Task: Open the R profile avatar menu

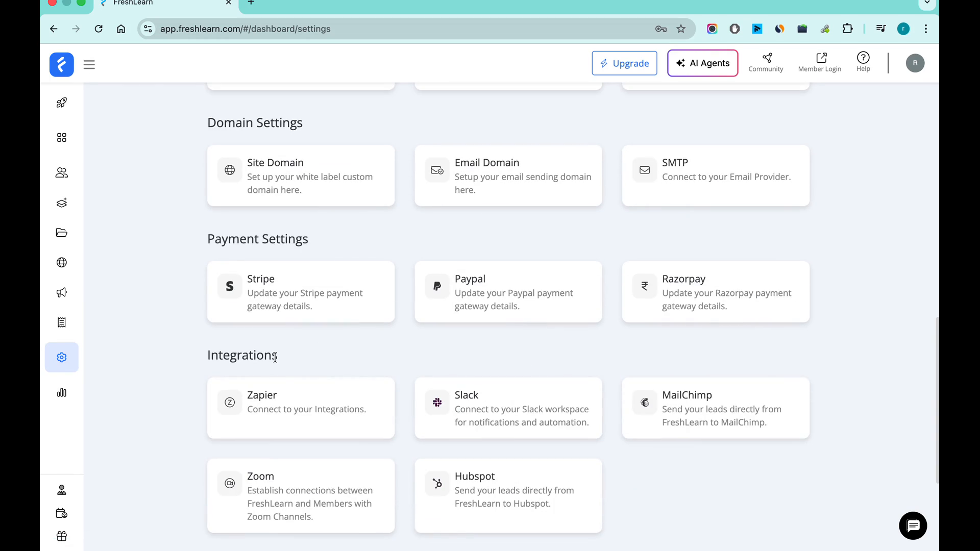Action: click(x=915, y=63)
